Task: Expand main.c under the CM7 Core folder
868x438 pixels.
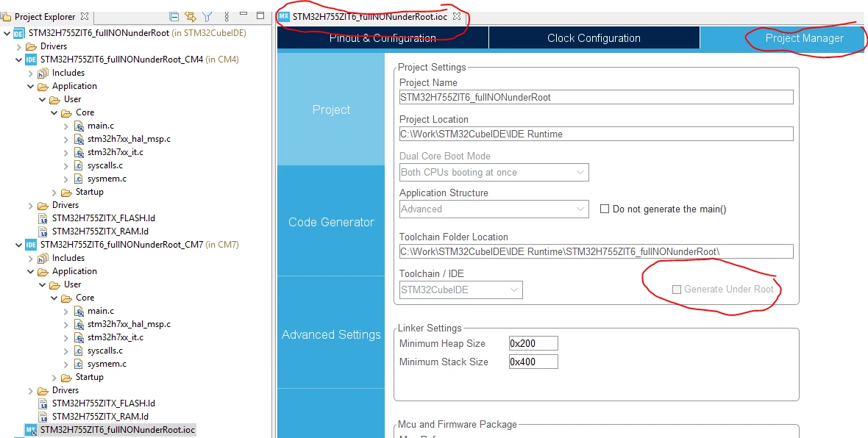Action: (66, 312)
